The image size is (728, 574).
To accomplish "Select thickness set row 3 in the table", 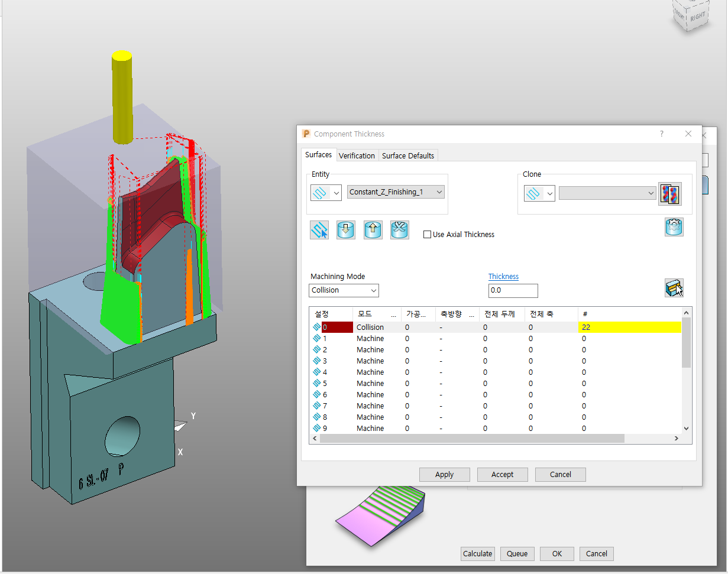I will pyautogui.click(x=370, y=361).
